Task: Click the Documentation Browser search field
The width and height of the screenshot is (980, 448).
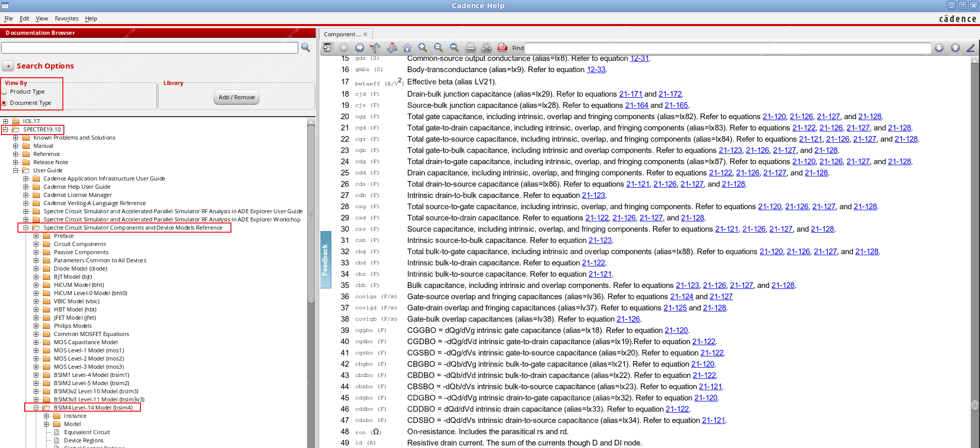Action: point(150,48)
